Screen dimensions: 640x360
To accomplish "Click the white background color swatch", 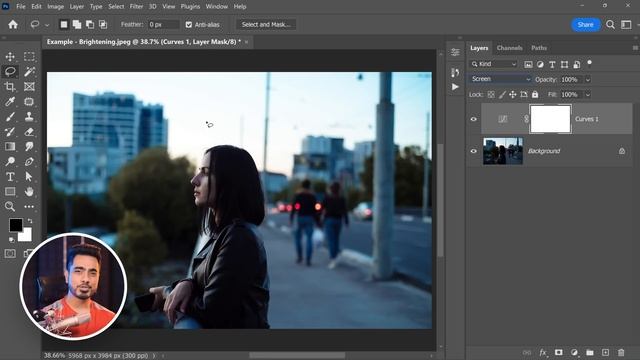I will (x=26, y=236).
